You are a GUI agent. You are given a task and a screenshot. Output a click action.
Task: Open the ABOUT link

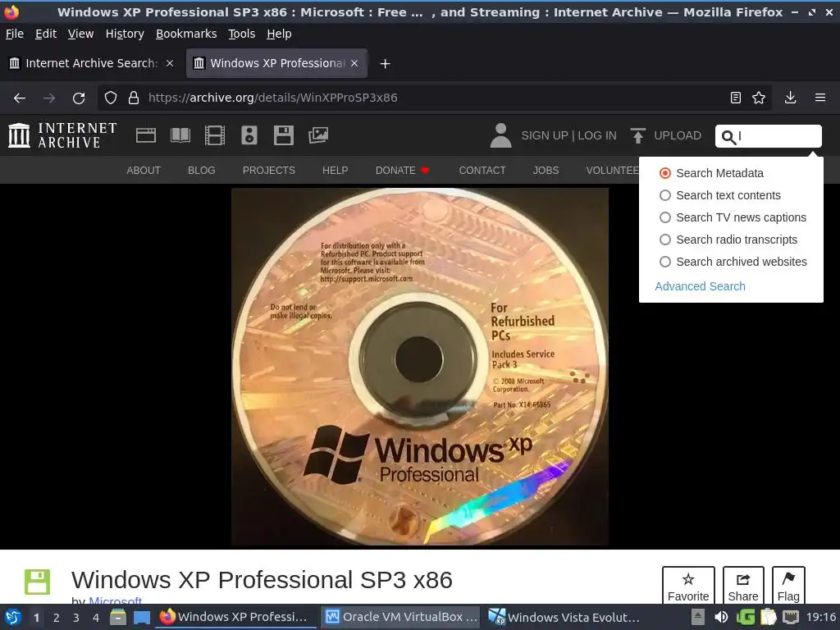coord(144,171)
